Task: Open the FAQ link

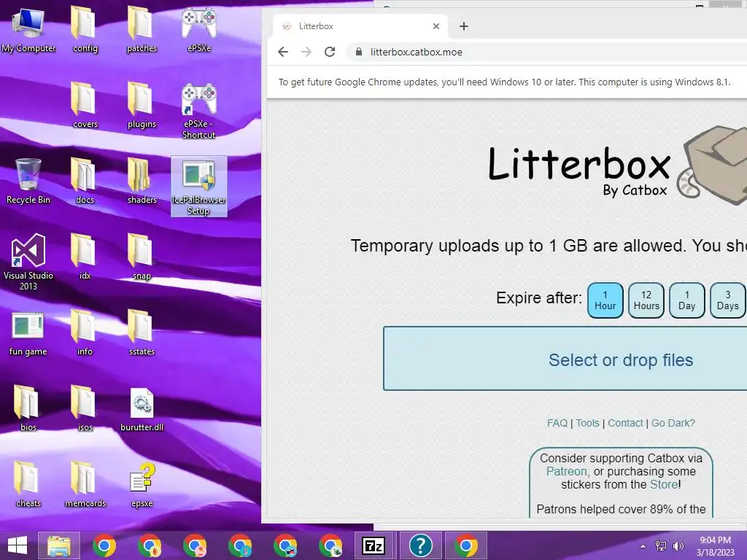Action: pyautogui.click(x=557, y=423)
